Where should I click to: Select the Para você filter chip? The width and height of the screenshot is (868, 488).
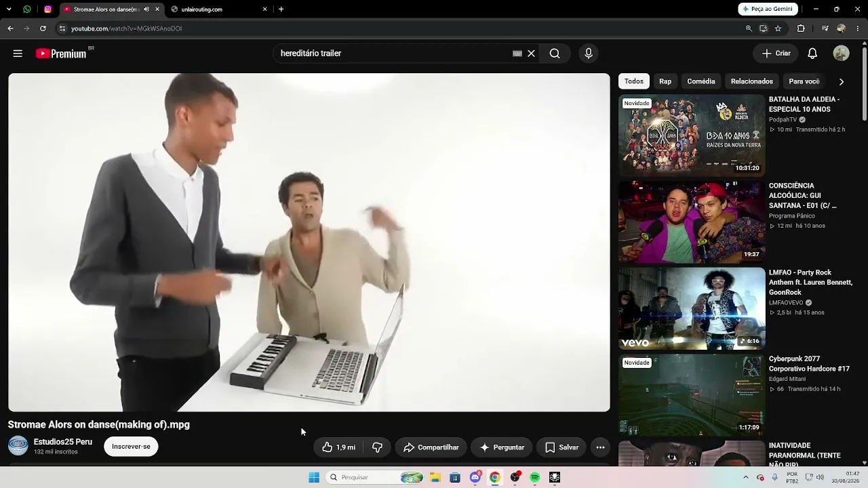(805, 81)
